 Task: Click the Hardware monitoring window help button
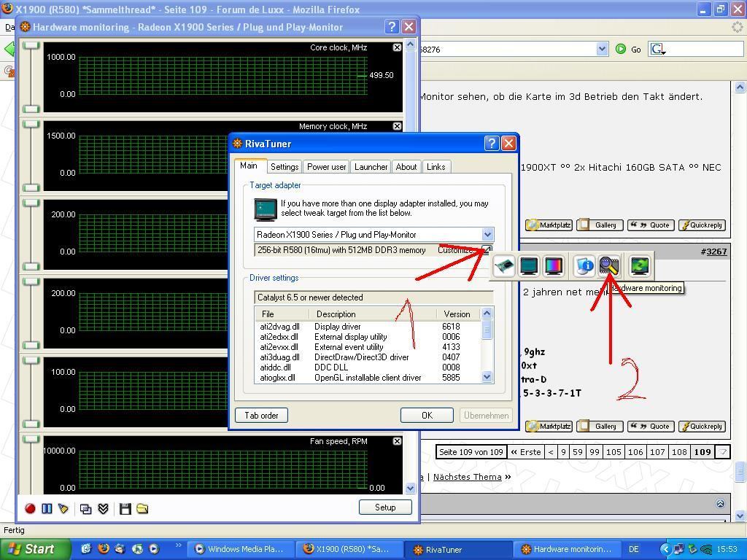(x=392, y=27)
